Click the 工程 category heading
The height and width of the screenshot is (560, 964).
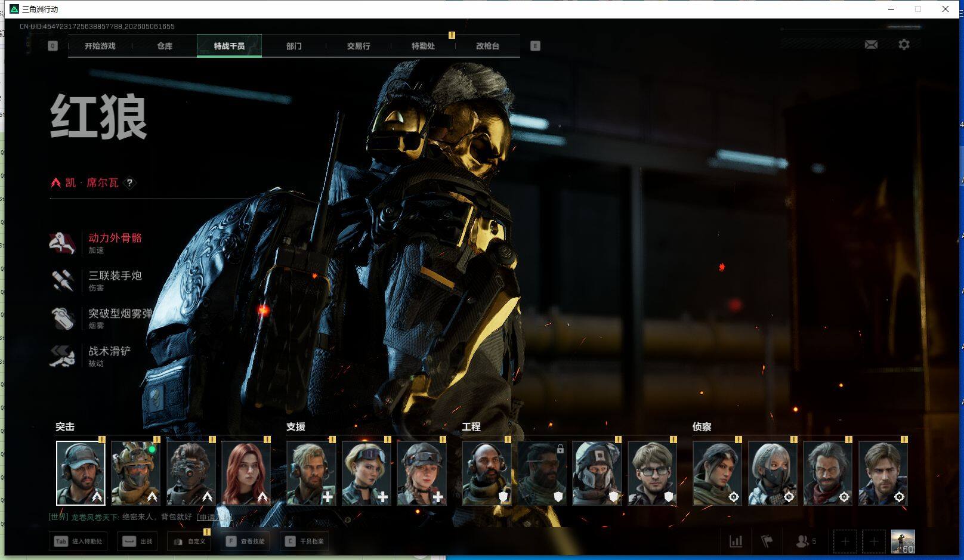click(471, 427)
